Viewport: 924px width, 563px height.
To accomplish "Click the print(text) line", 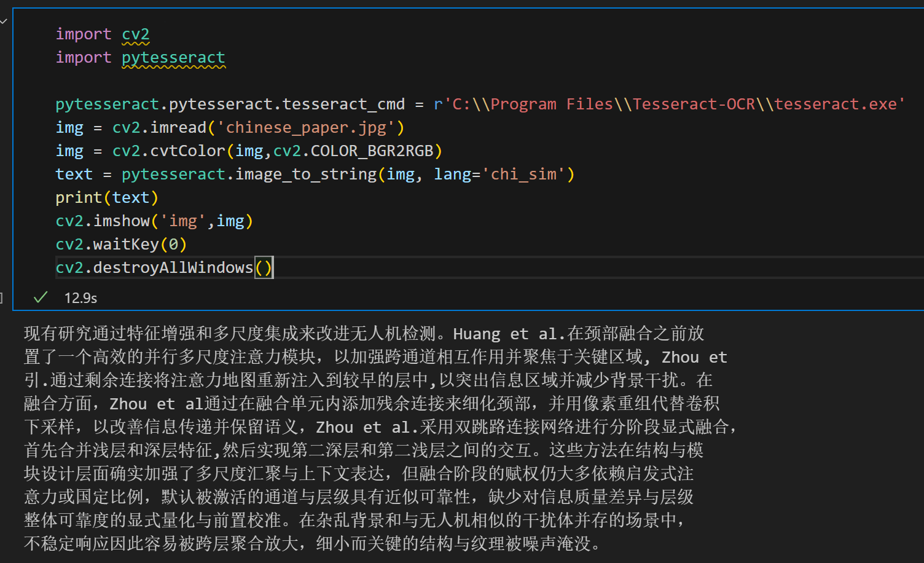I will [x=108, y=198].
